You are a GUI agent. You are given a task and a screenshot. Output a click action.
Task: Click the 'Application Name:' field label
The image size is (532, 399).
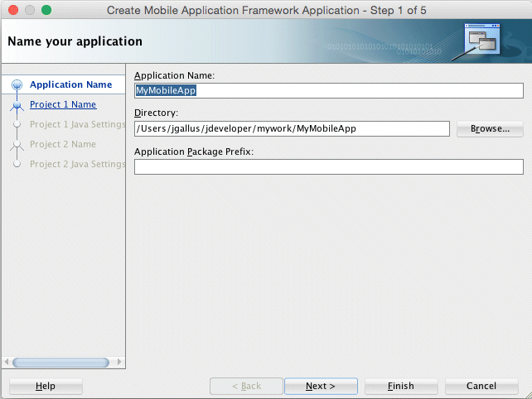pos(174,75)
